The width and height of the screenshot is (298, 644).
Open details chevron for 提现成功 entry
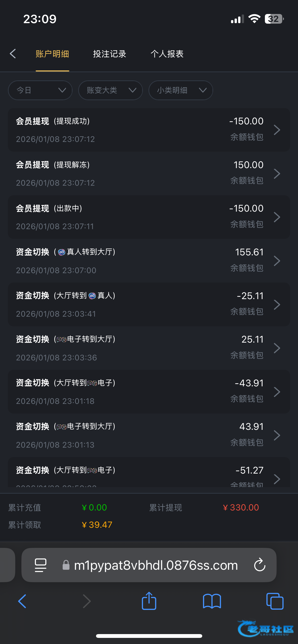(x=277, y=130)
